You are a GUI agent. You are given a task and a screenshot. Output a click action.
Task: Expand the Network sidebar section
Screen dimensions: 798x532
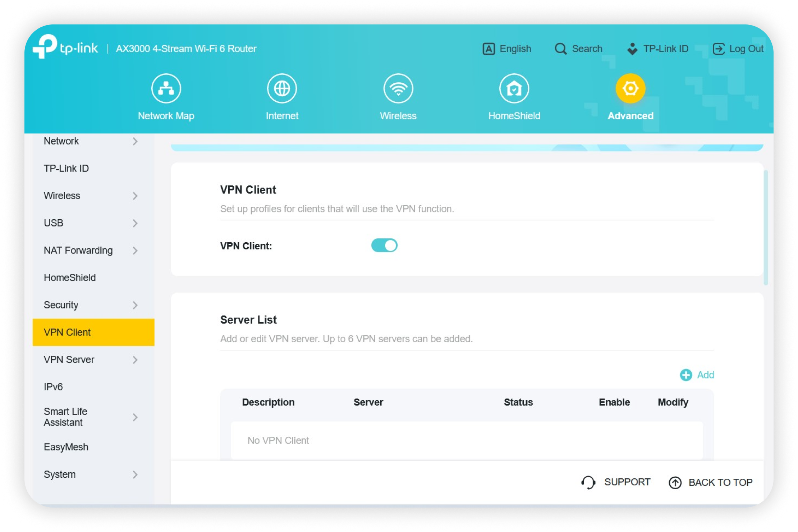(135, 141)
